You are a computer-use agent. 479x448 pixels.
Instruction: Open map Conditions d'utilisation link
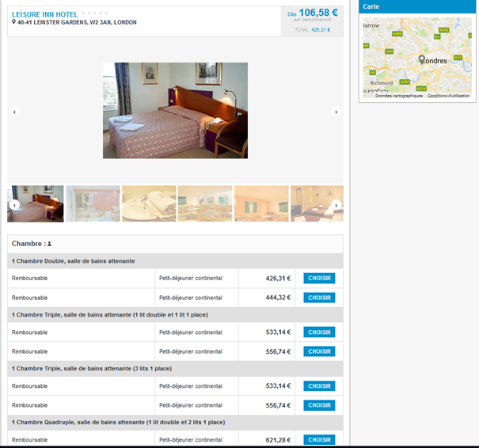click(448, 96)
